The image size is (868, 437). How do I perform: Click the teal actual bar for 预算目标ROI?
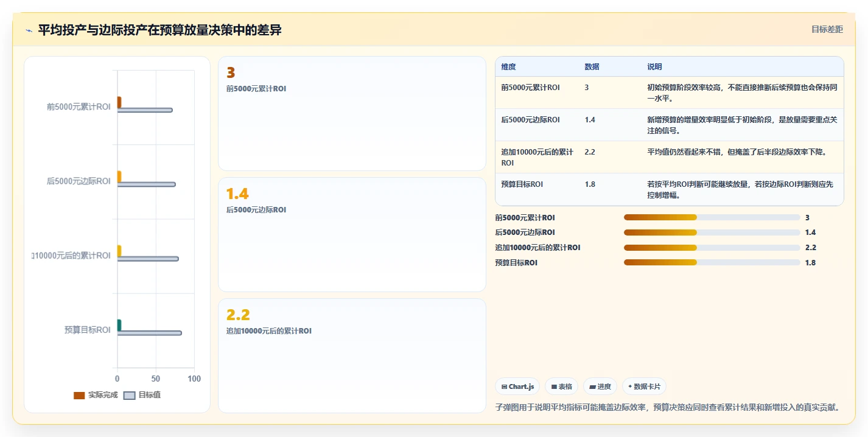[119, 325]
